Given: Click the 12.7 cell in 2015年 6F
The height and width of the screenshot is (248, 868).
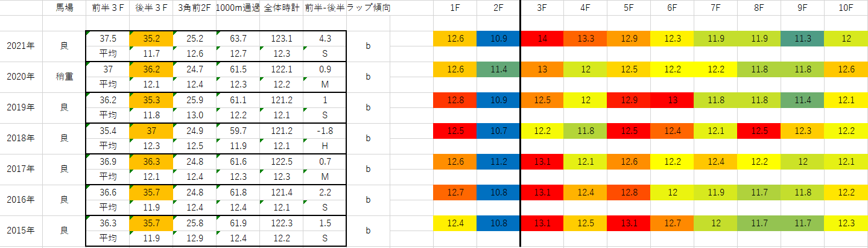Looking at the screenshot, I should tap(672, 223).
